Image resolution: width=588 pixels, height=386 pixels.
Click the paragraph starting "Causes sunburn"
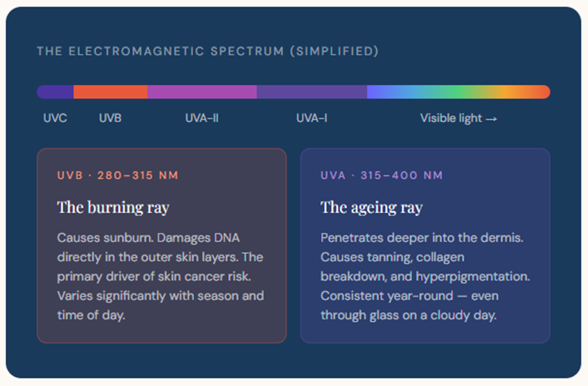tap(160, 276)
